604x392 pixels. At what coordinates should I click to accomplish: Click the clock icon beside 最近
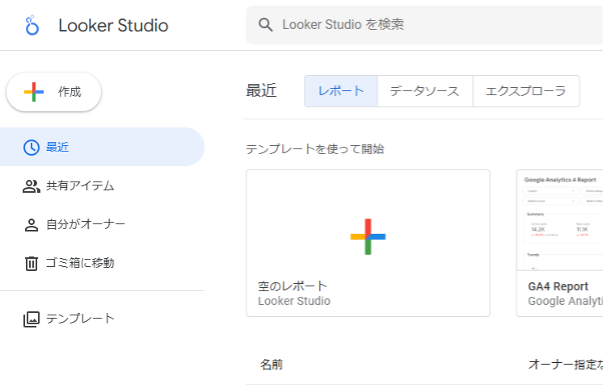[x=31, y=147]
